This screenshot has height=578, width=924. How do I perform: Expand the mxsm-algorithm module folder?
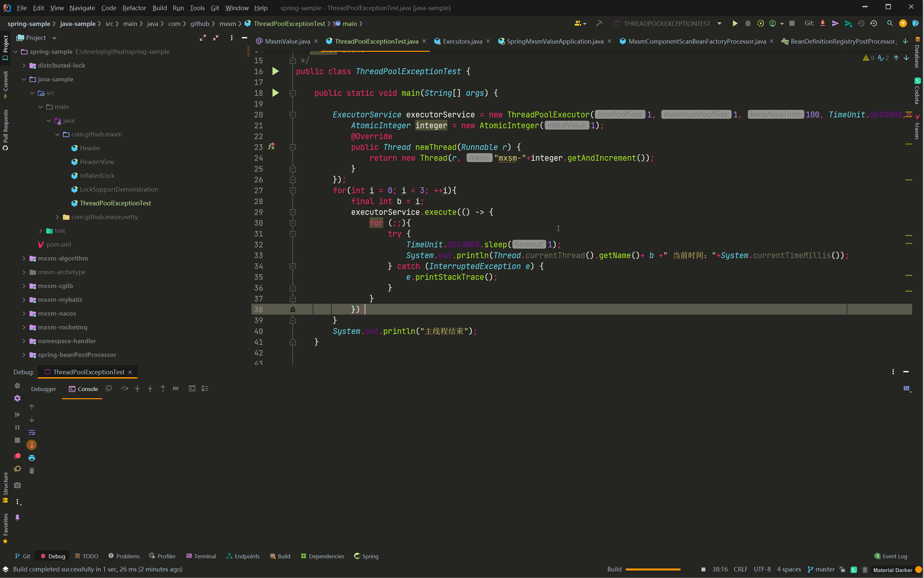tap(24, 258)
